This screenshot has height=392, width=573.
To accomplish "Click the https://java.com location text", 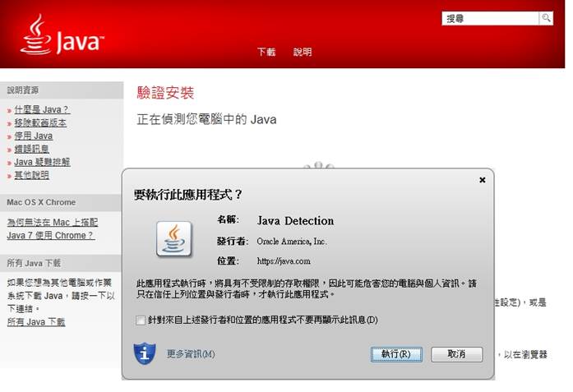I will pyautogui.click(x=284, y=261).
